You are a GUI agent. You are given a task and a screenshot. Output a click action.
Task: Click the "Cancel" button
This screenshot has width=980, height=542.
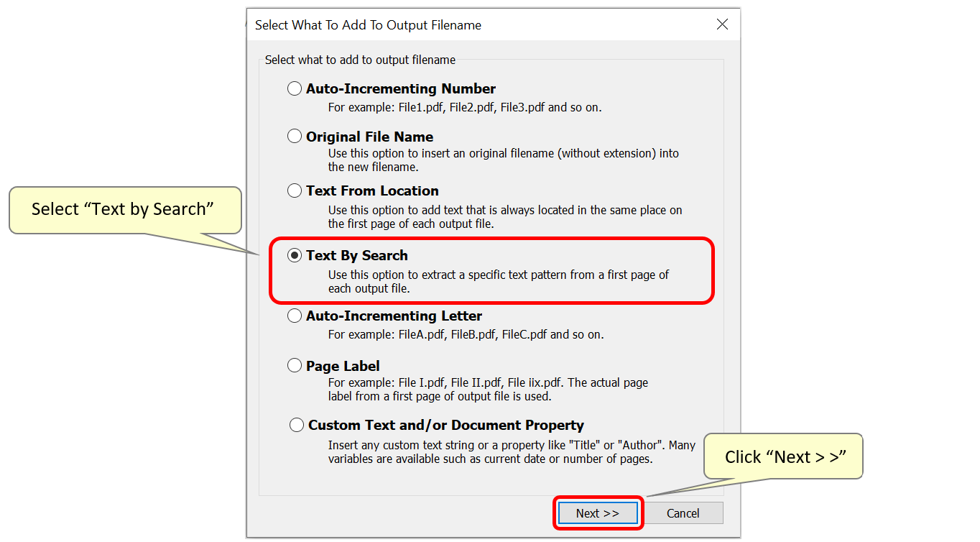(683, 513)
